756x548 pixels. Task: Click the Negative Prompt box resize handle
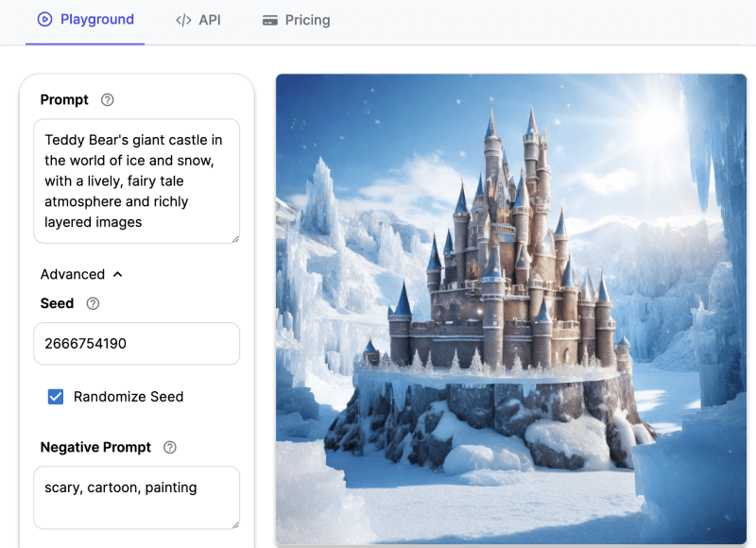(234, 523)
